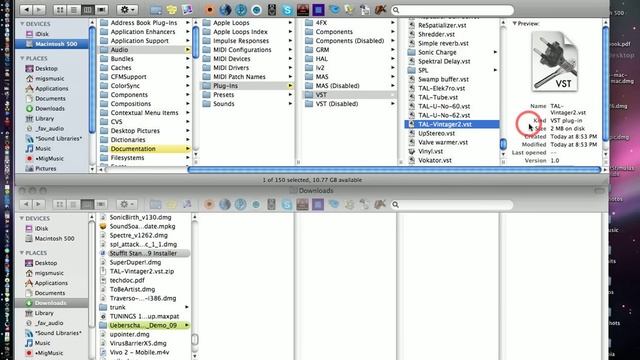
Task: Collapse the DEVICES section in top sidebar
Action: click(22, 24)
